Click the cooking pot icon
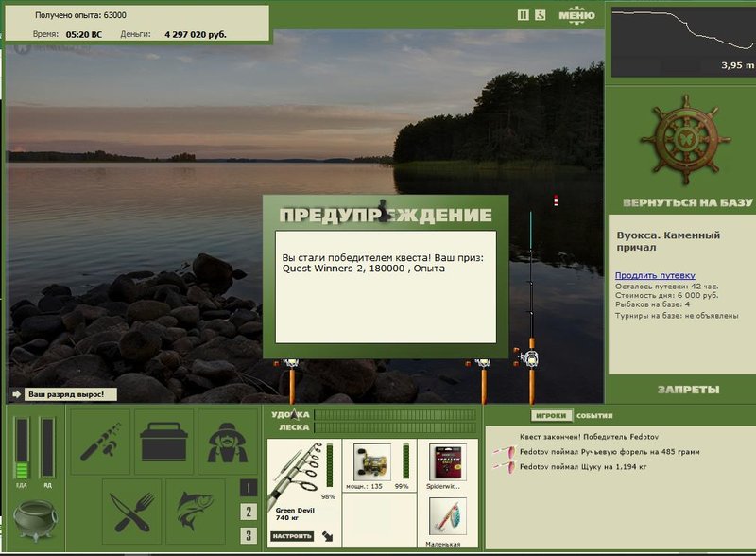Viewport: 756px width, 556px height. click(35, 520)
